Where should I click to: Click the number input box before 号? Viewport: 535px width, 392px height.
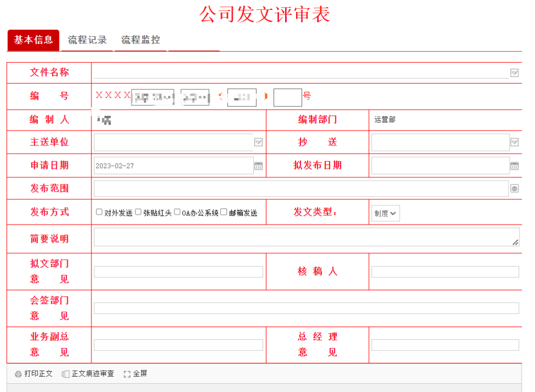pyautogui.click(x=288, y=97)
